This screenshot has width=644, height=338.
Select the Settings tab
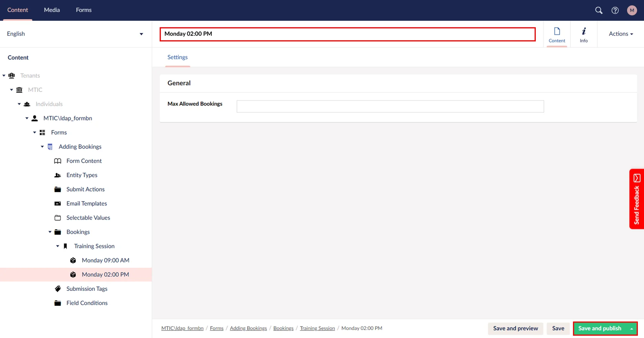click(x=177, y=57)
